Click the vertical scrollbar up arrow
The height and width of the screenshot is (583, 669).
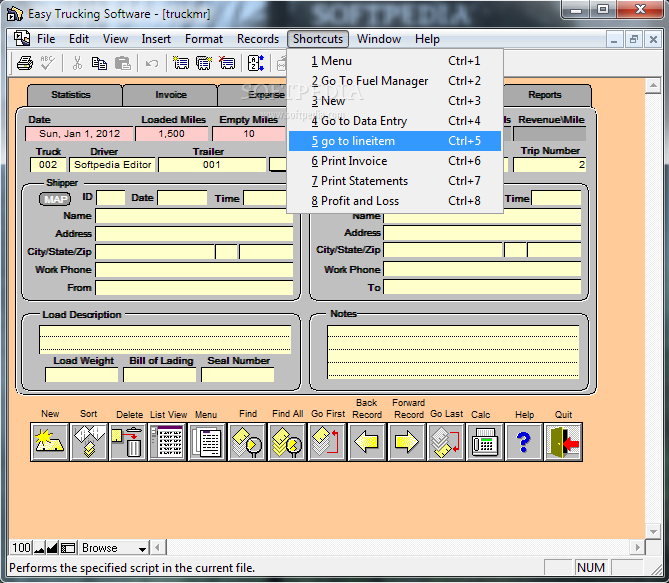pyautogui.click(x=653, y=86)
